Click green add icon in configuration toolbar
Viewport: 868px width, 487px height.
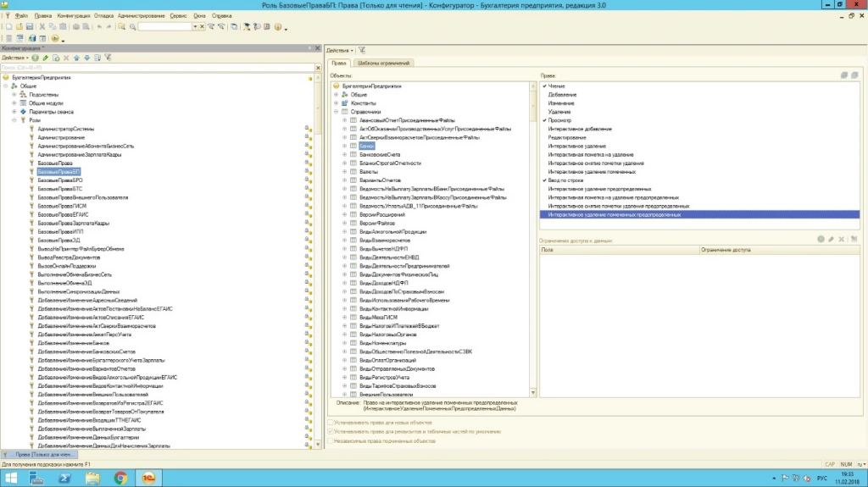pyautogui.click(x=36, y=58)
